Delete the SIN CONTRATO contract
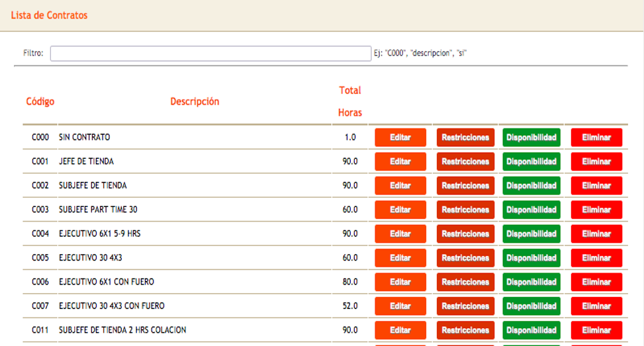 596,138
